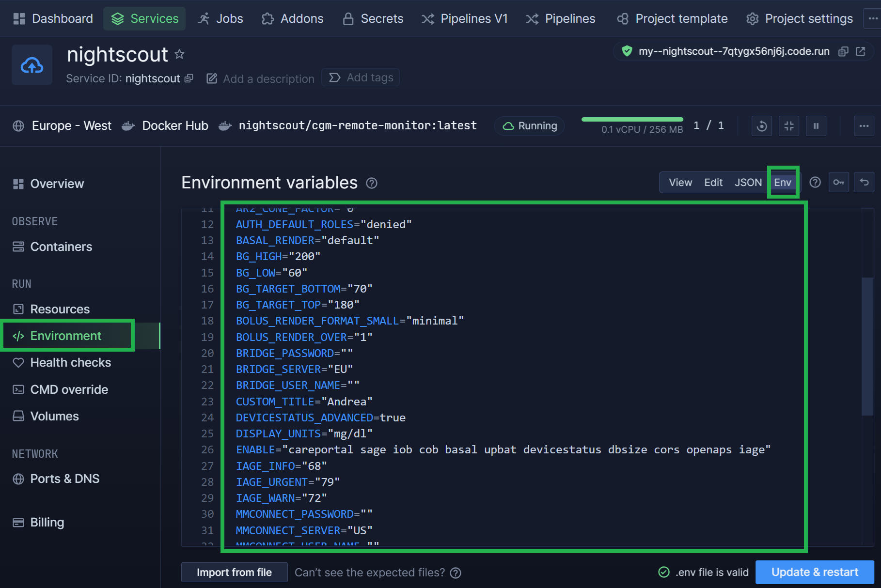The image size is (881, 588).
Task: Click Add a description
Action: tap(261, 78)
